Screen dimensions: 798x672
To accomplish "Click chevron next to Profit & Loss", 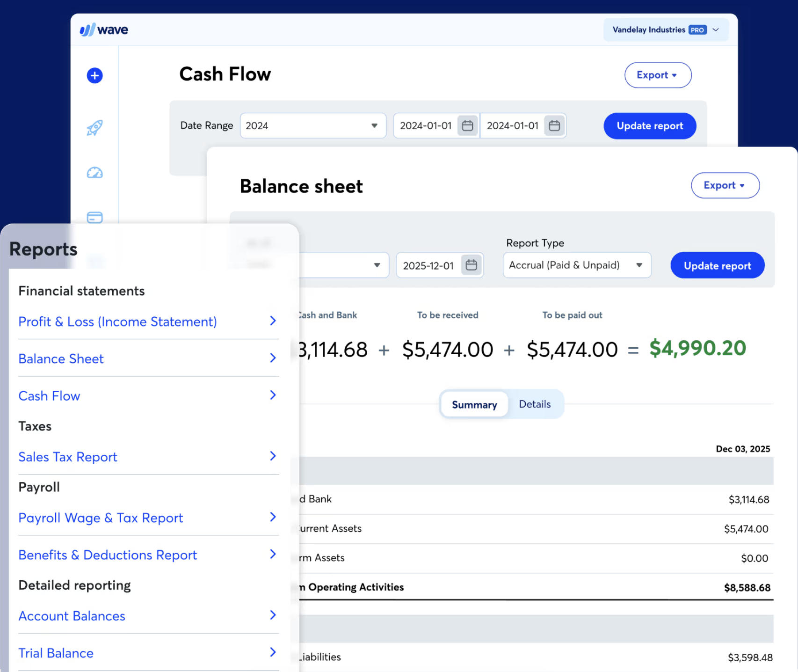I will (x=273, y=321).
